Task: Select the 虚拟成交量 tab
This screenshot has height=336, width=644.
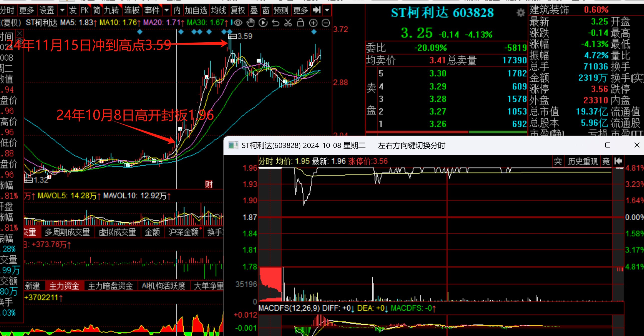Action: (117, 232)
